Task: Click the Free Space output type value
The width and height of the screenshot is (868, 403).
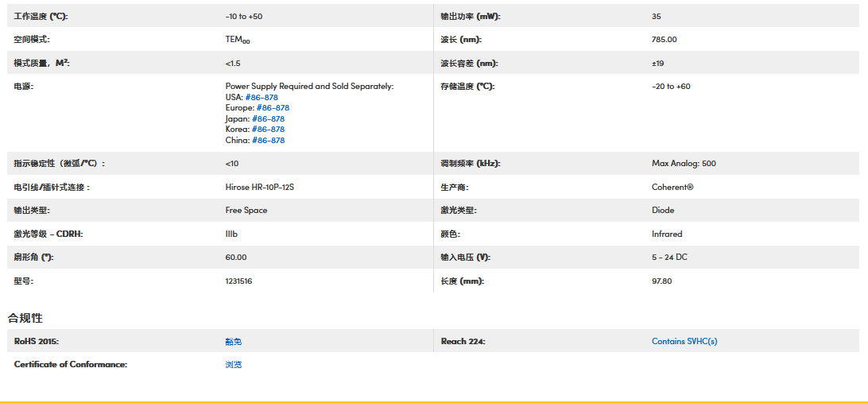Action: (x=246, y=211)
